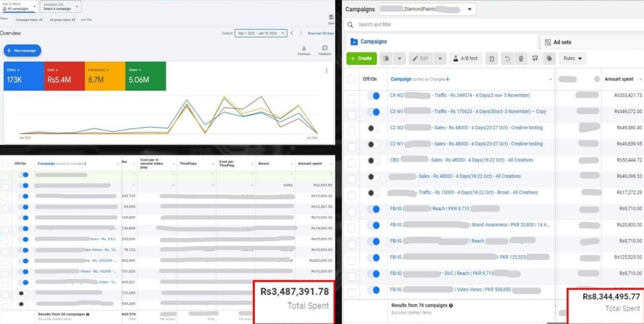Open the Select a campaign dropdown
The width and height of the screenshot is (644, 324).
pyautogui.click(x=60, y=7)
